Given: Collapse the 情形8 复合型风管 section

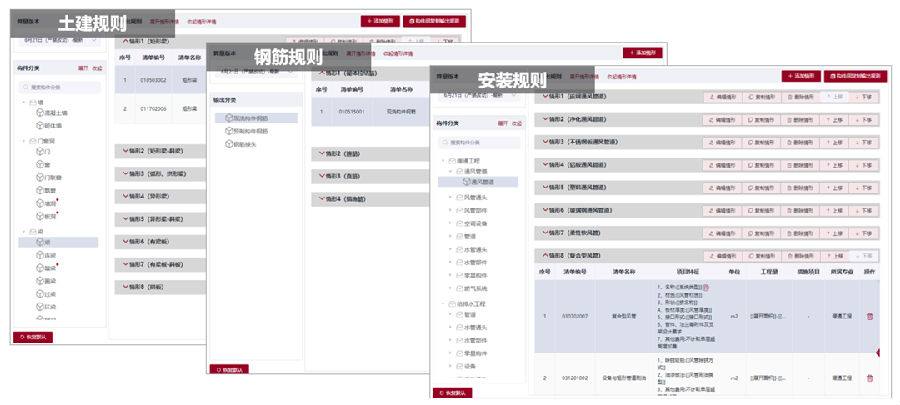Looking at the screenshot, I should 545,256.
